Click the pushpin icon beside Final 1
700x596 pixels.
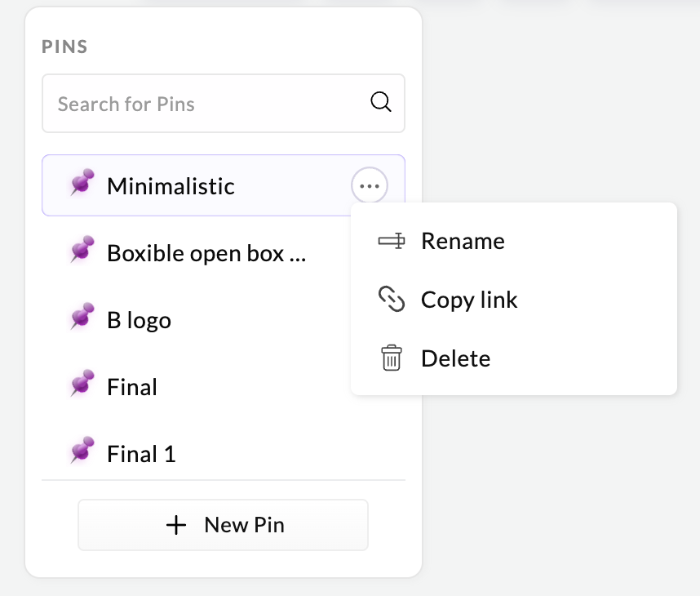[x=82, y=451]
